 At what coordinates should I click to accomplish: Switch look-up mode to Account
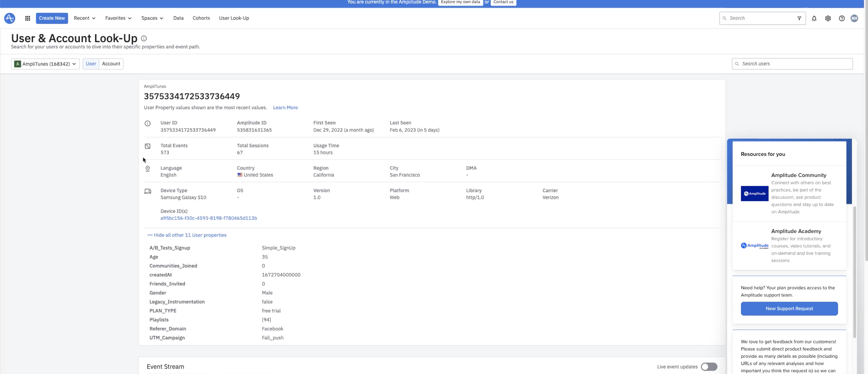(111, 64)
